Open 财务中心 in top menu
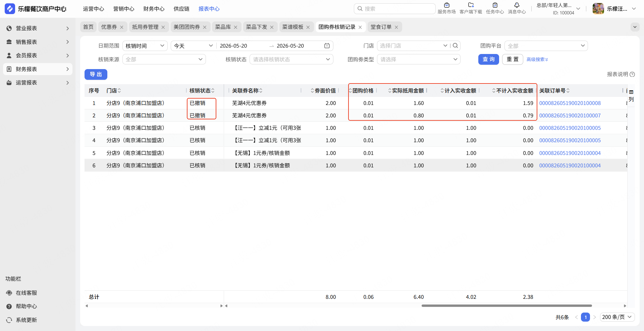Image resolution: width=644 pixels, height=331 pixels. tap(154, 9)
